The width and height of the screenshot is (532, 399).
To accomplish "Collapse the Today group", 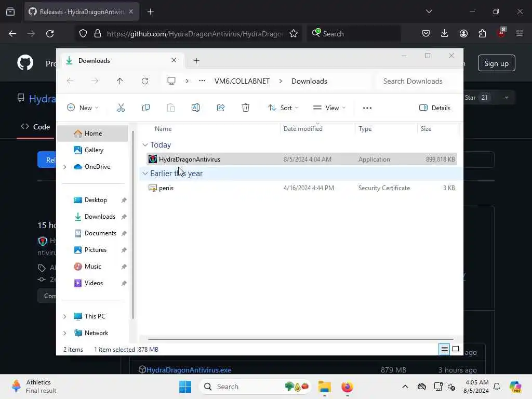I will pyautogui.click(x=145, y=145).
